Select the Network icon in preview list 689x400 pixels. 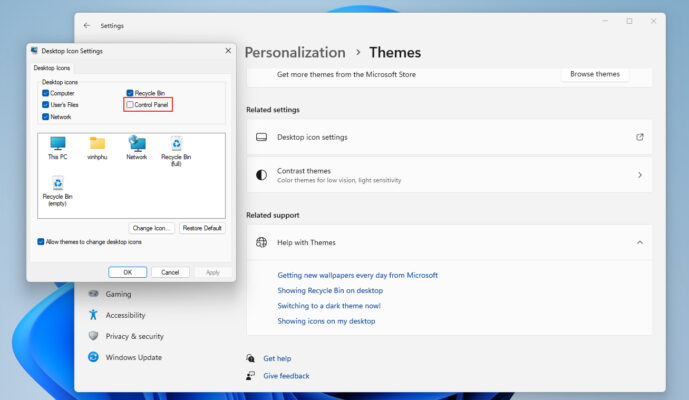coord(137,145)
